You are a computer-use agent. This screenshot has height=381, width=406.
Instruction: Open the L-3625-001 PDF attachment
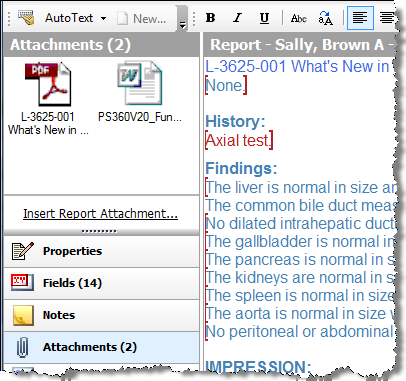(48, 99)
